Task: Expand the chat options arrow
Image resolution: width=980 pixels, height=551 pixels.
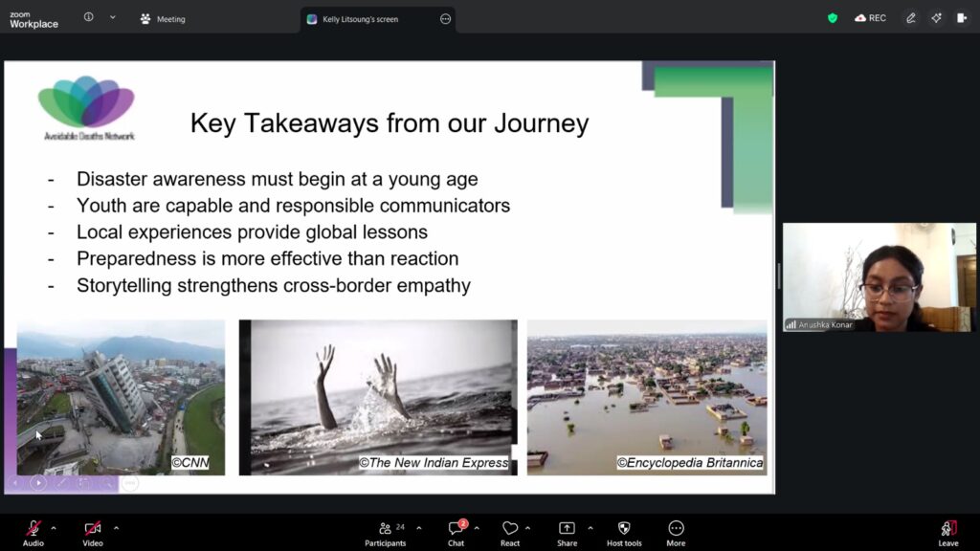Action: [x=477, y=528]
